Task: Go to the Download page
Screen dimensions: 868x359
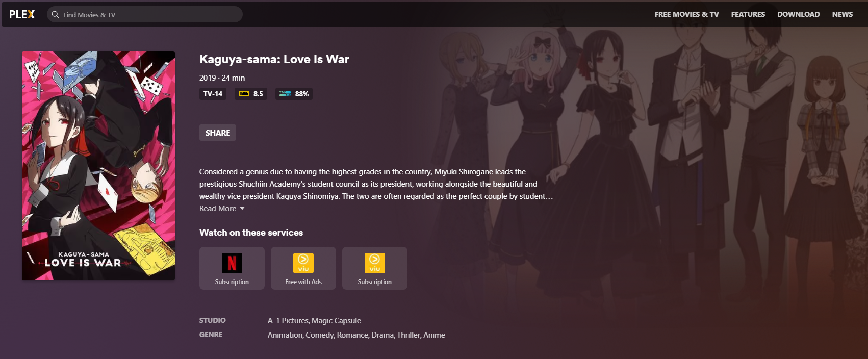Action: [x=799, y=14]
